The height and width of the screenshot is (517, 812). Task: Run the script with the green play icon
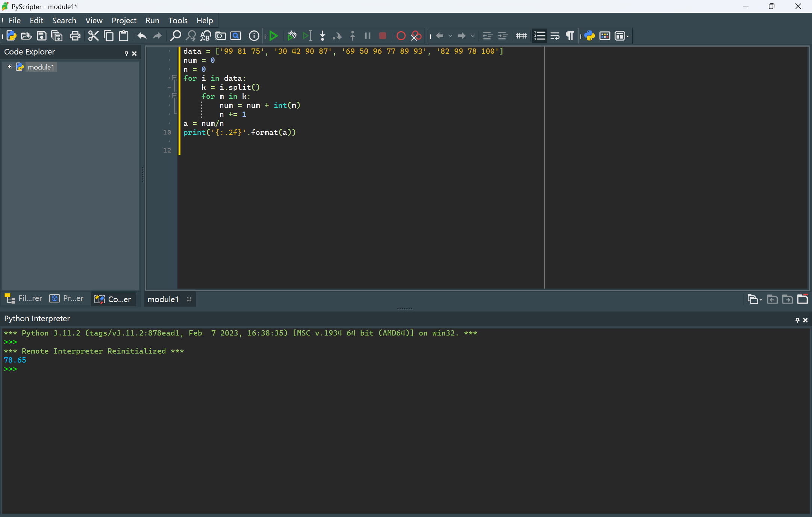(x=274, y=36)
